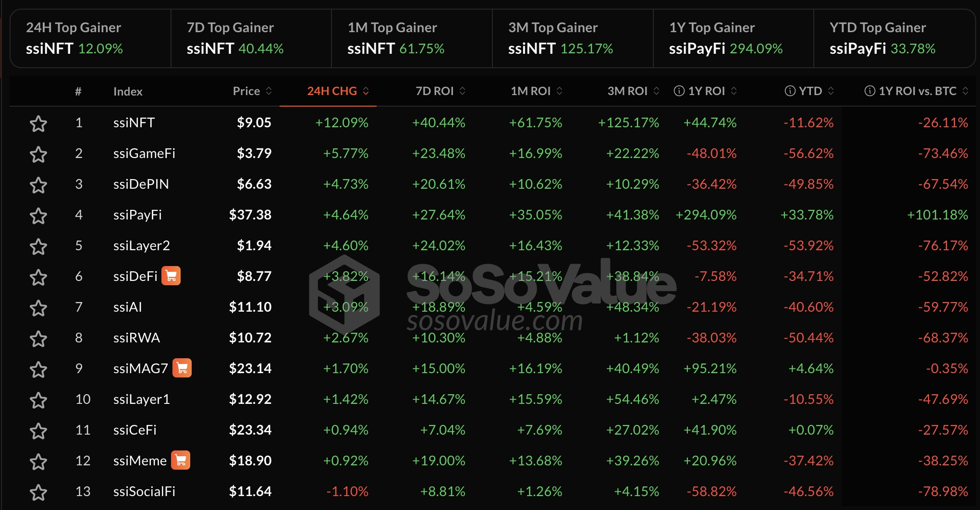Click the 1Y Top Gainer ssiPayFi card
This screenshot has height=510, width=980.
(733, 38)
